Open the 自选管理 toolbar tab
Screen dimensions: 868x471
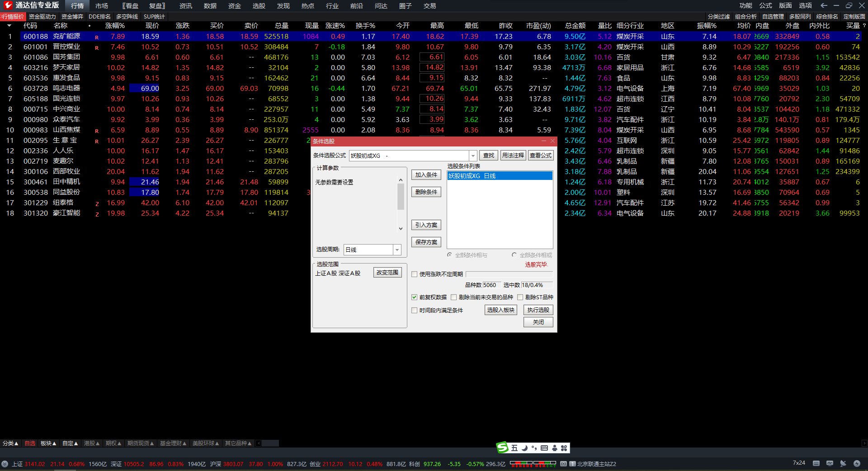point(773,17)
